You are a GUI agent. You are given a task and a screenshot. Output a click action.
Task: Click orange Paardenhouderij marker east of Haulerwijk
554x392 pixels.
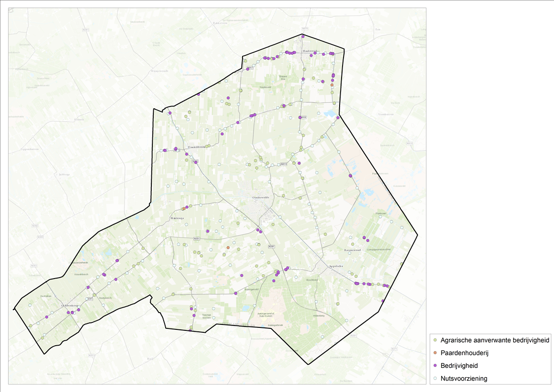click(332, 85)
